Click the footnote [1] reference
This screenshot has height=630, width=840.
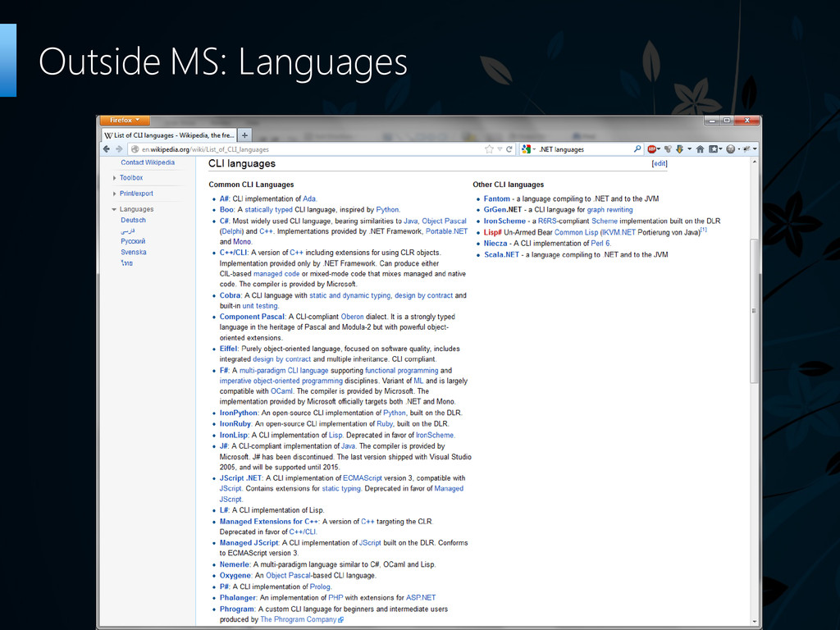[x=704, y=230]
